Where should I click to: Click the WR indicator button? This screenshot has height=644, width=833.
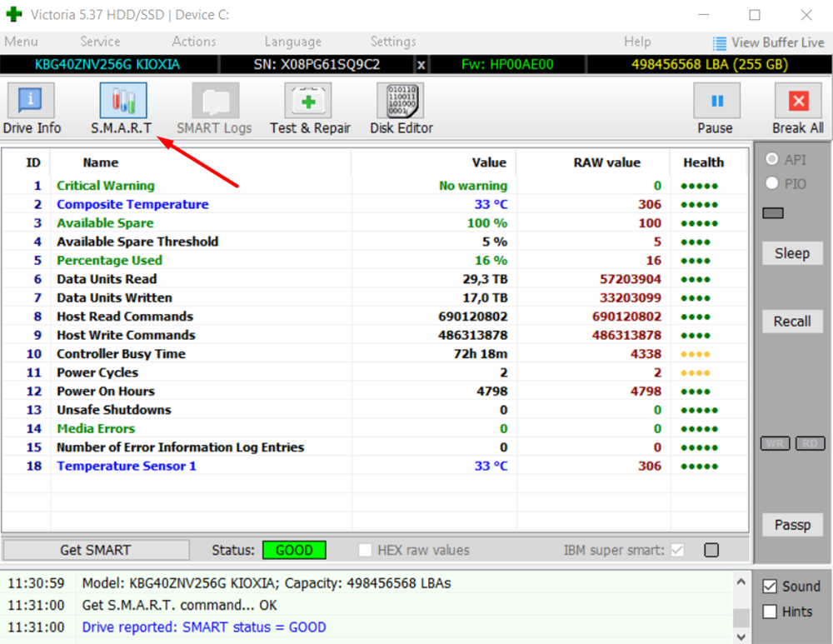point(775,444)
